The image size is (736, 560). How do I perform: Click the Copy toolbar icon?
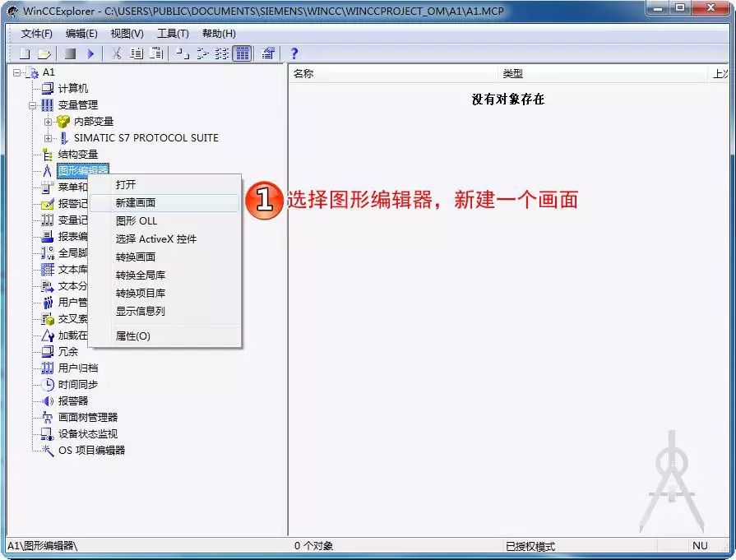coord(137,53)
